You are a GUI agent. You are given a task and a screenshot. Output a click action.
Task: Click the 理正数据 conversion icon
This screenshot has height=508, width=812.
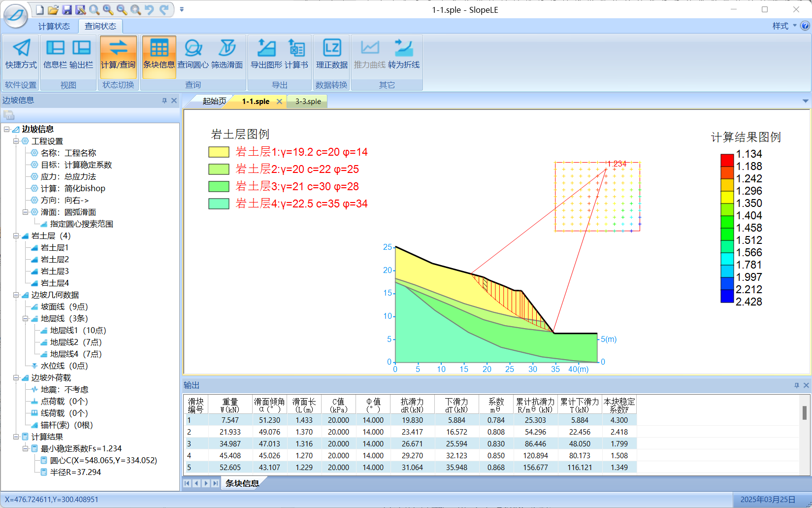point(332,55)
